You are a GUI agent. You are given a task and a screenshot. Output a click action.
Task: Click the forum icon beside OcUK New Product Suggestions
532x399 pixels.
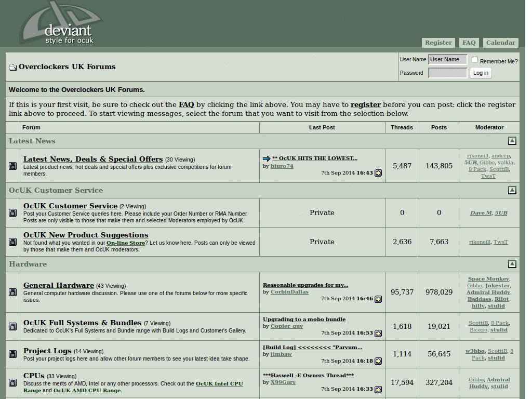[12, 242]
